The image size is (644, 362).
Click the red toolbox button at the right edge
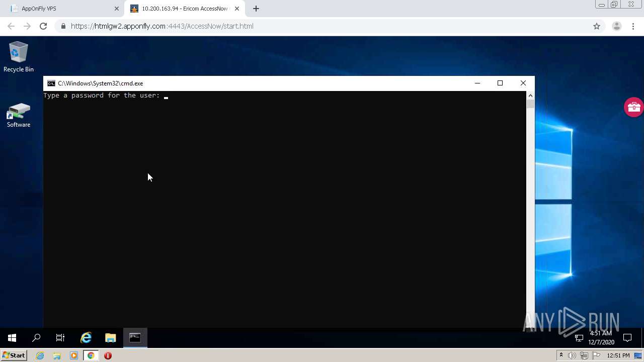[x=633, y=107]
